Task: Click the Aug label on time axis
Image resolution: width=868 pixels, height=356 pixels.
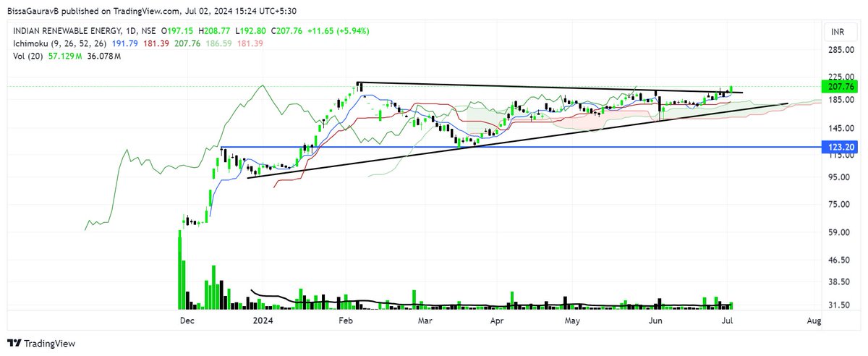Action: (814, 320)
